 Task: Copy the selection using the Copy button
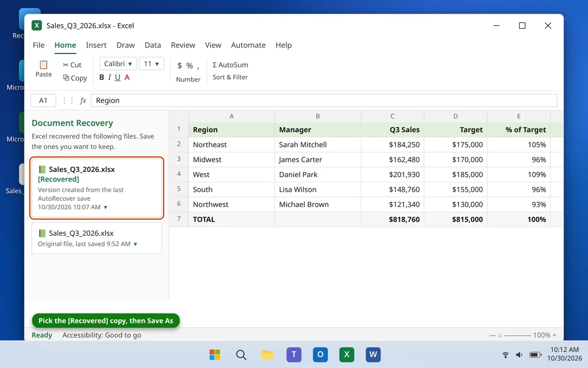(x=75, y=78)
